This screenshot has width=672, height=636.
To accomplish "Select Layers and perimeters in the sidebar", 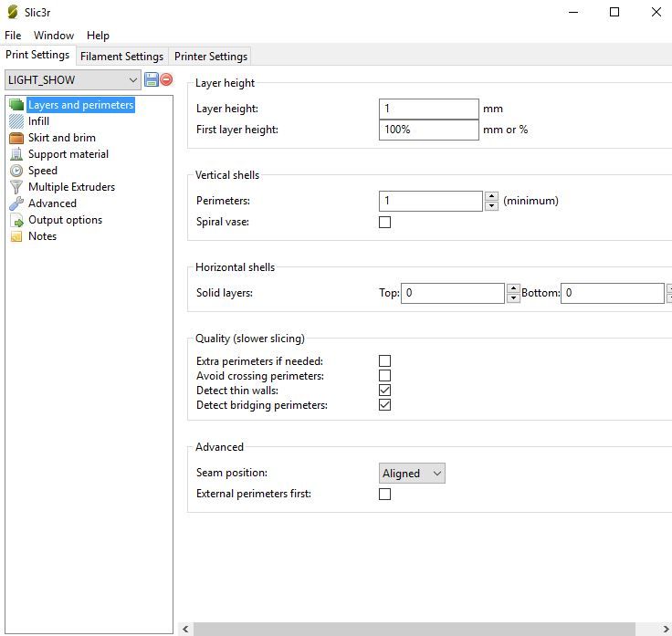I will (x=80, y=105).
